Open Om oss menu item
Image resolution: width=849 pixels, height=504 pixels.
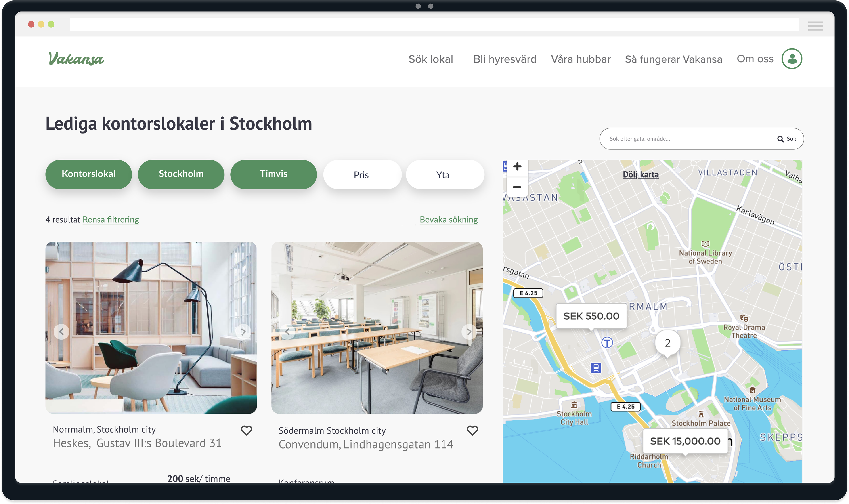pyautogui.click(x=755, y=59)
